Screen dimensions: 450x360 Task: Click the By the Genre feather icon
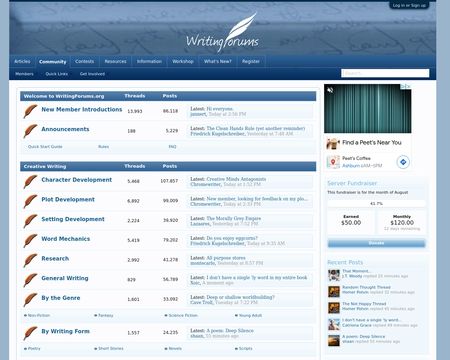click(x=30, y=299)
